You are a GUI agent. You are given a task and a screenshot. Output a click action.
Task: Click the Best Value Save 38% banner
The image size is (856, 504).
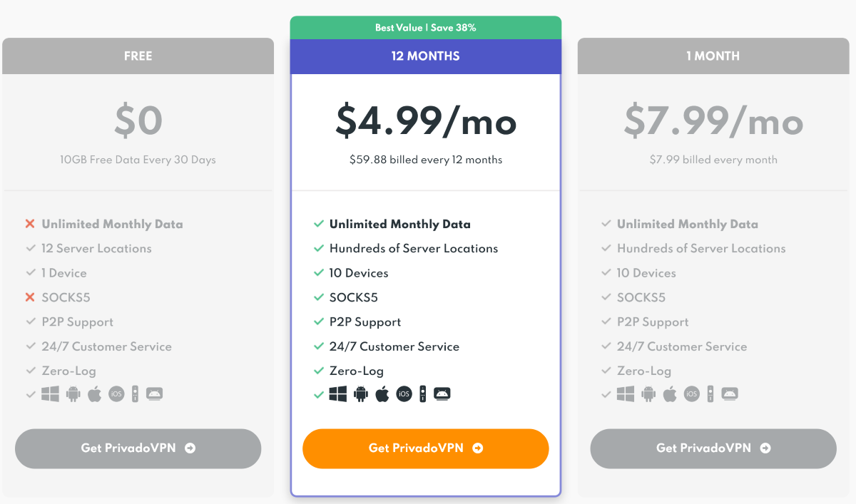[426, 28]
